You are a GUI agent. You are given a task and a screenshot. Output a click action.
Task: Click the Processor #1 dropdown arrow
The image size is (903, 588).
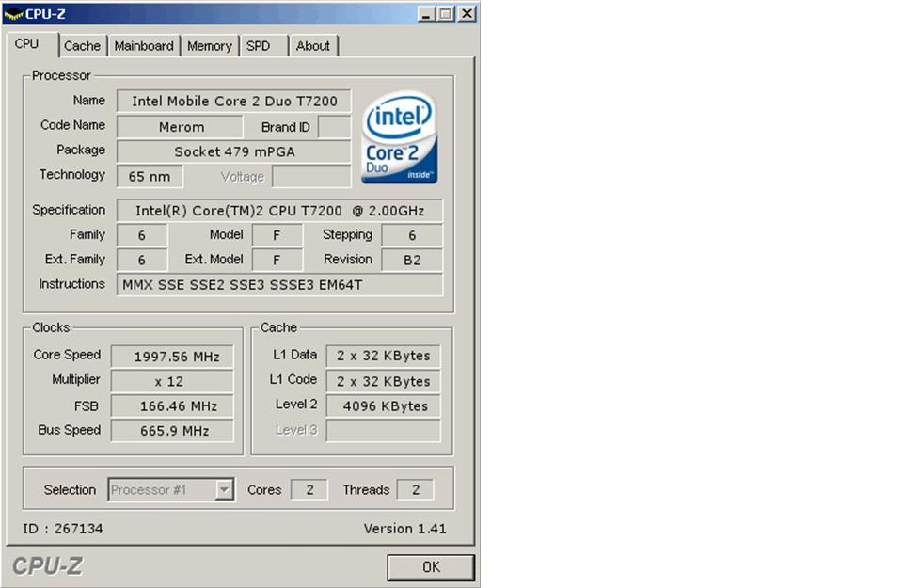click(224, 490)
